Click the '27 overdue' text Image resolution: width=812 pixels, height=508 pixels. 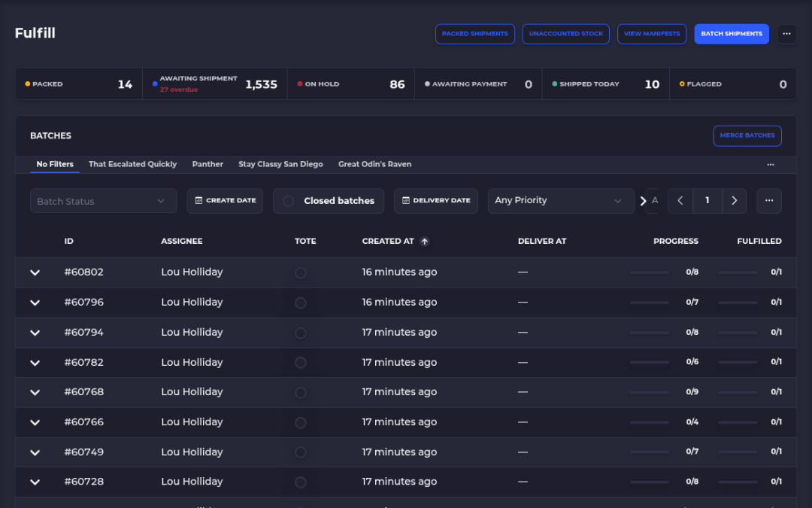pos(179,90)
